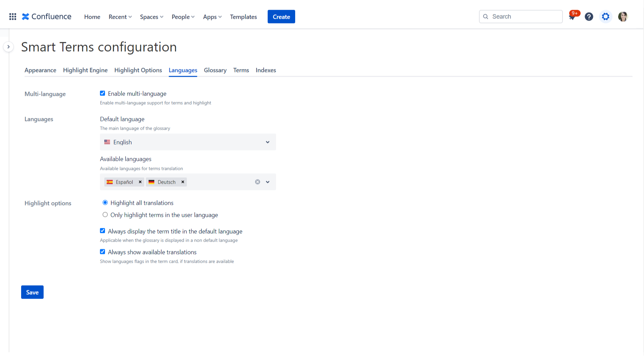Open the Spaces menu

pos(151,17)
